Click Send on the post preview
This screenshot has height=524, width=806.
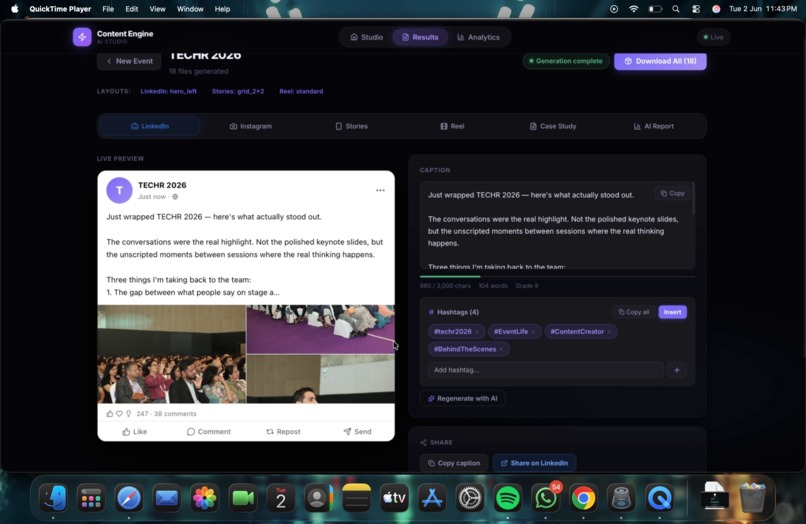click(x=357, y=431)
